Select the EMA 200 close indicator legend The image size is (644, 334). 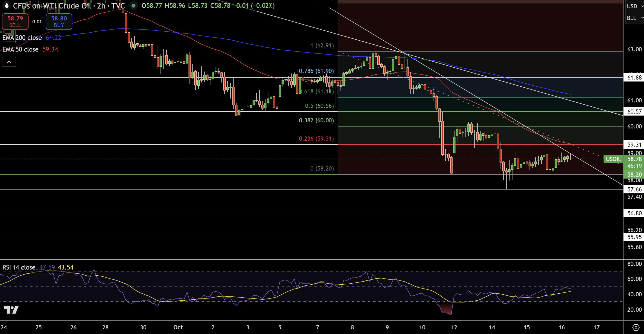pos(22,38)
